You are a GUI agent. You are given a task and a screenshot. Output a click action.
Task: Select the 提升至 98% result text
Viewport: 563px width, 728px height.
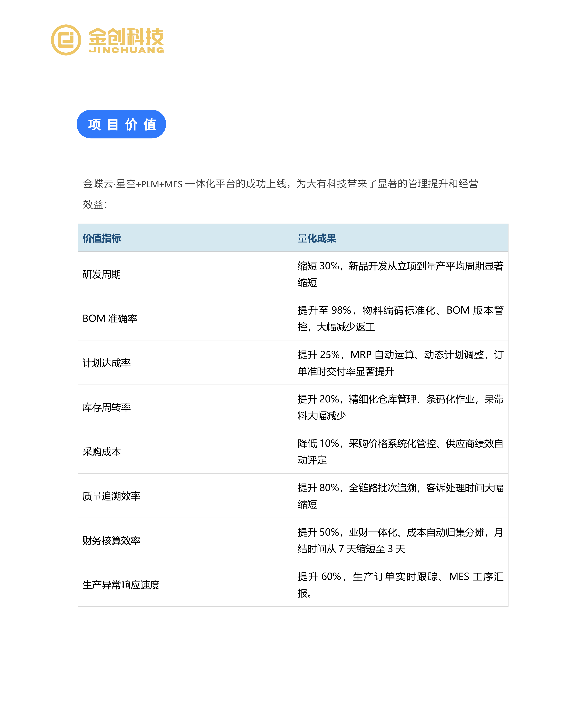(x=401, y=318)
